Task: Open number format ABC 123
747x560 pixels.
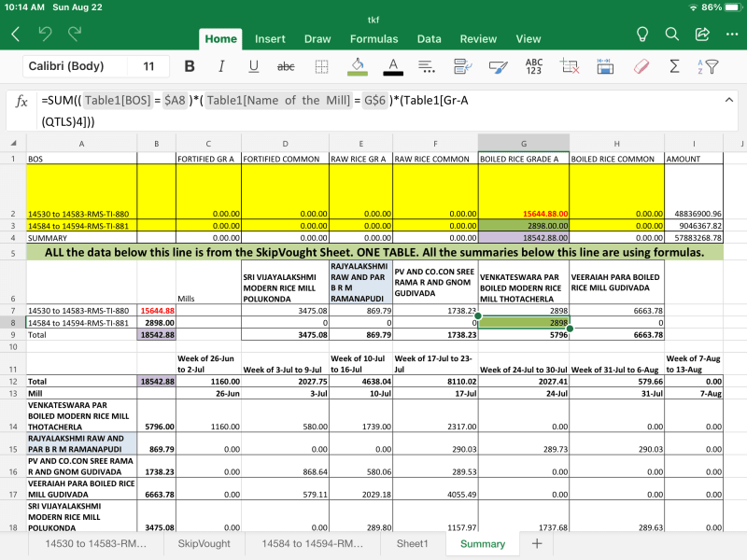Action: tap(534, 66)
